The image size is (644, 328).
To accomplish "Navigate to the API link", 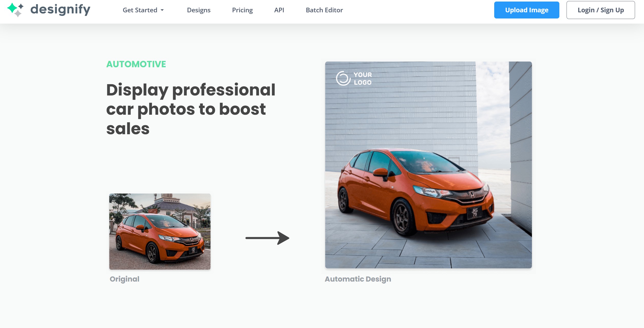I will click(279, 10).
